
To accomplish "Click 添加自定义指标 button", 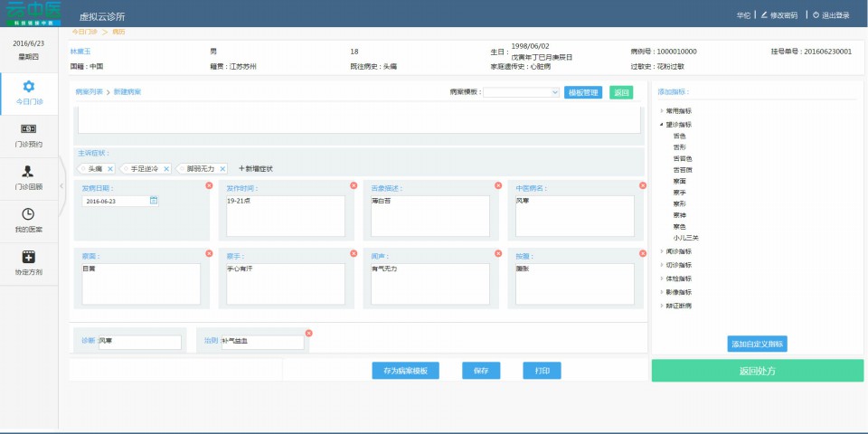I will click(x=758, y=344).
